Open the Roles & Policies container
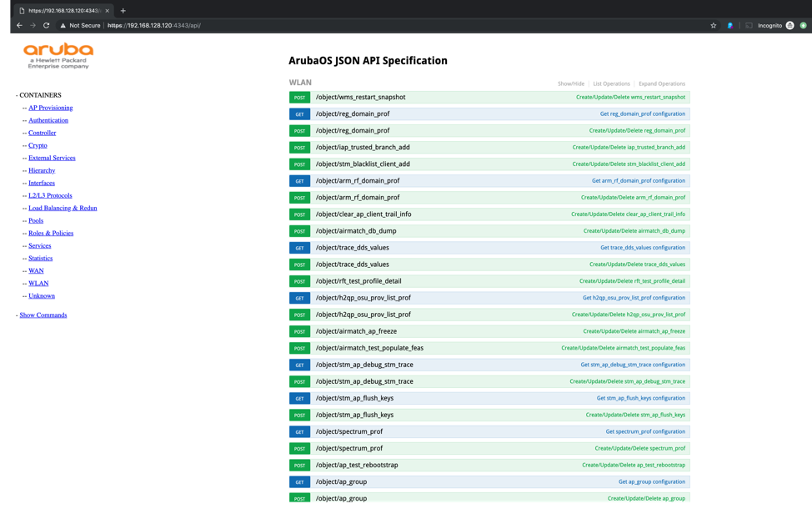The width and height of the screenshot is (812, 514). pyautogui.click(x=51, y=234)
